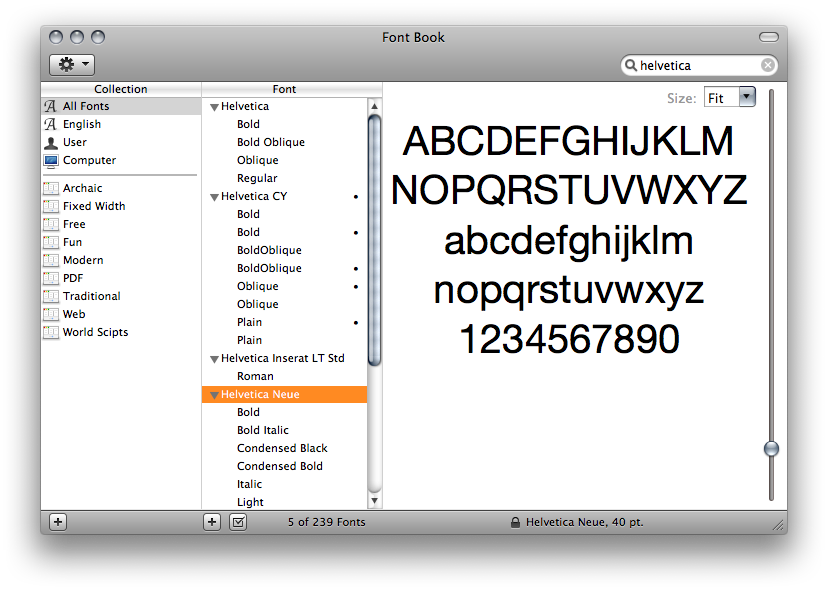828x590 pixels.
Task: Select Regular under the Helvetica family
Action: pyautogui.click(x=257, y=177)
